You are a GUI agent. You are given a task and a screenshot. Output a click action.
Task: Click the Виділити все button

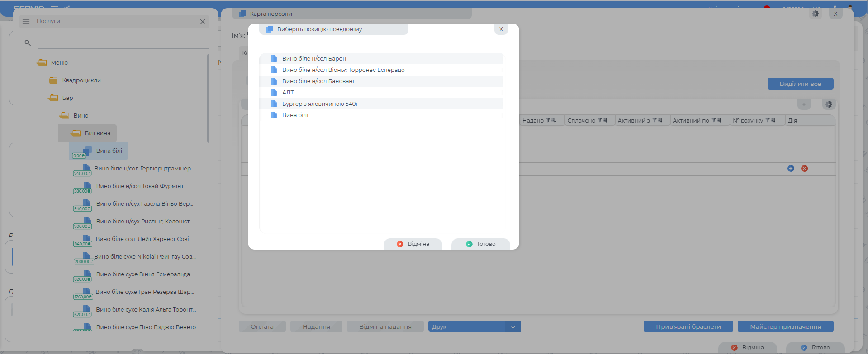[800, 84]
